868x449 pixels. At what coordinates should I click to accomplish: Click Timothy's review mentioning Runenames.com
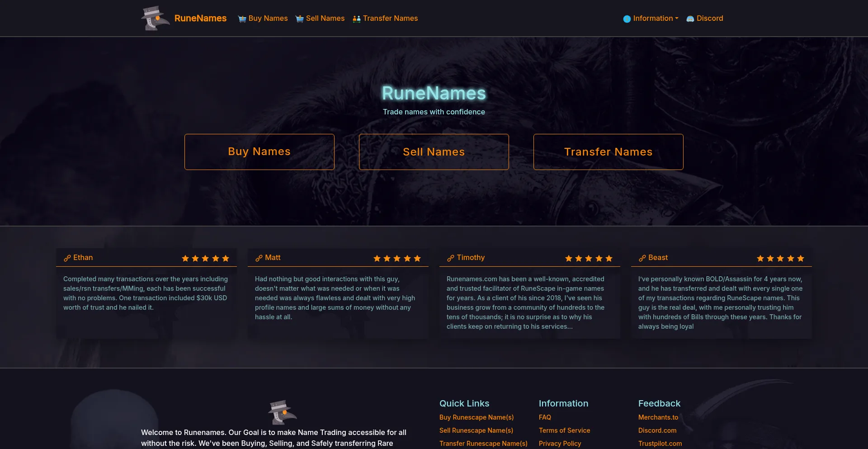(x=526, y=302)
